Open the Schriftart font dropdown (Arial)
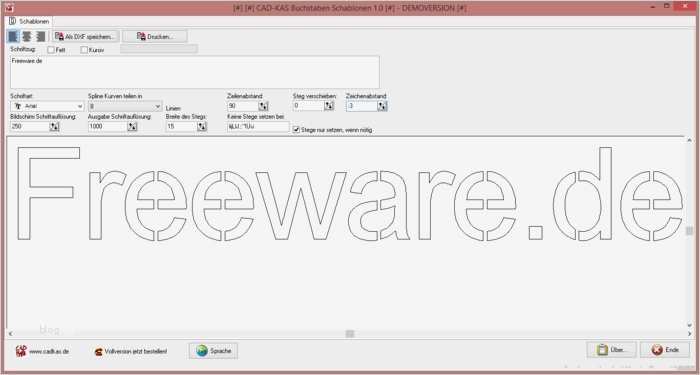 47,106
